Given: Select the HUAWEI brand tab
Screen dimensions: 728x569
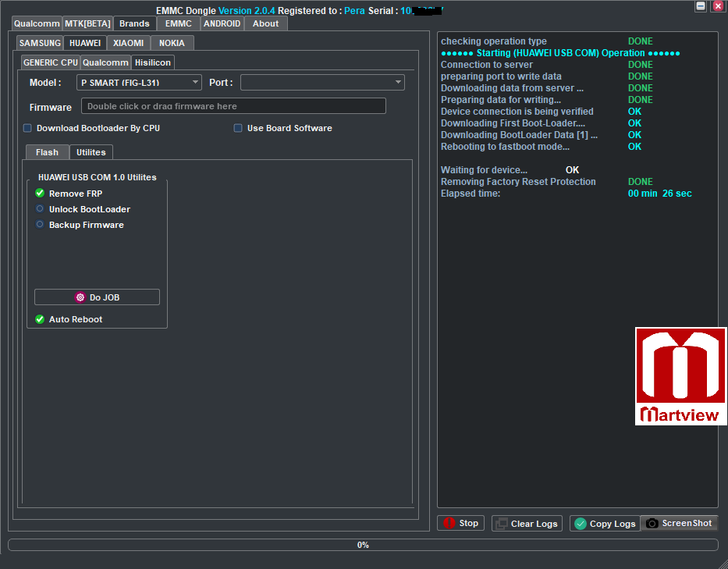Looking at the screenshot, I should tap(85, 43).
